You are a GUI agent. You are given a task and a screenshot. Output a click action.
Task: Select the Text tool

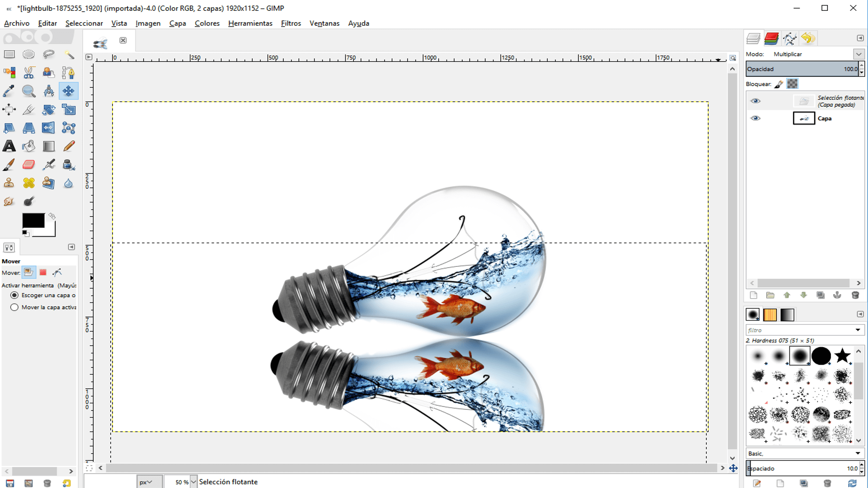point(9,146)
